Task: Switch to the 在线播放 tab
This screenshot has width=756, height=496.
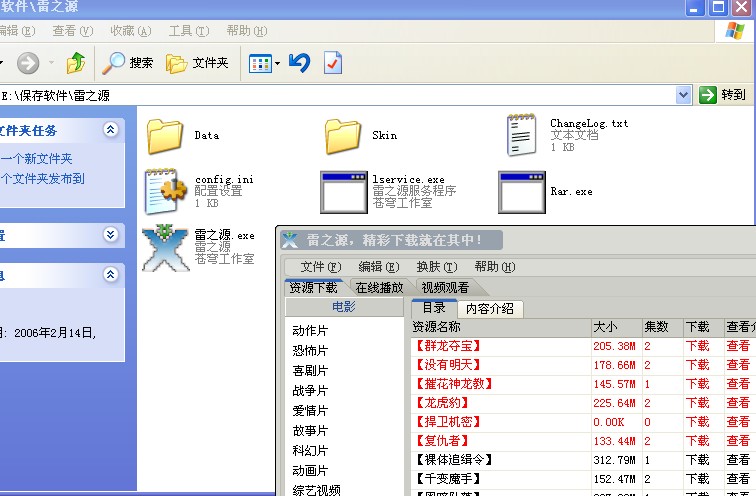Action: (x=379, y=288)
